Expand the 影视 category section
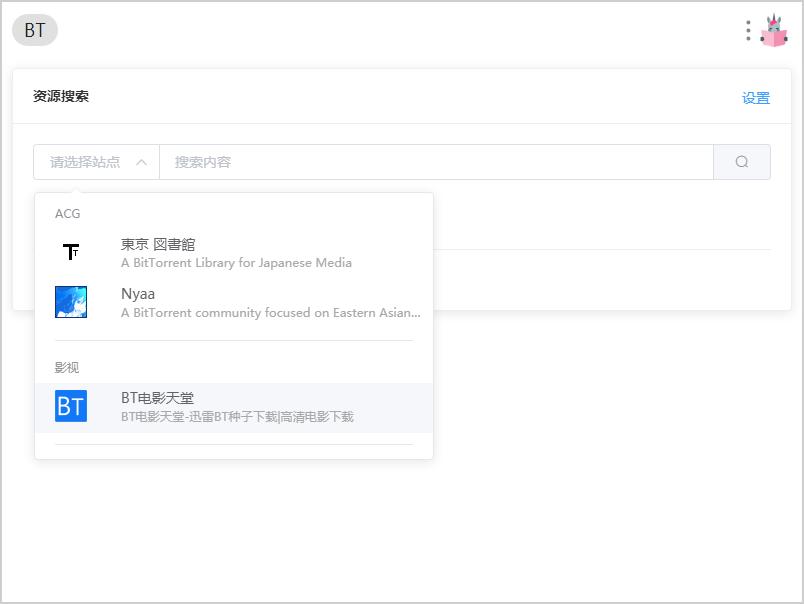Viewport: 804px width, 604px height. (x=64, y=367)
